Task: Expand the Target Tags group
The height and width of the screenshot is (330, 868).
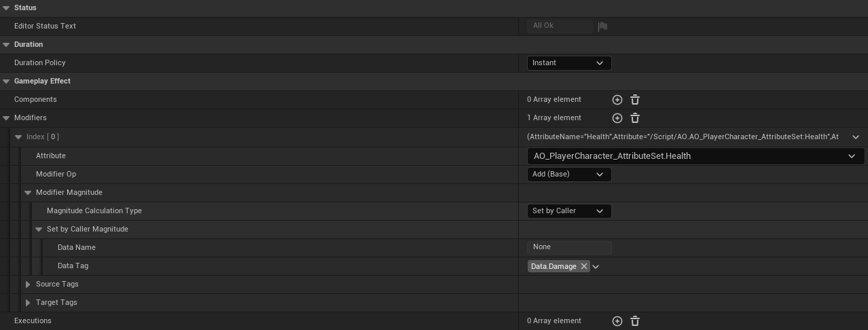Action: tap(28, 303)
